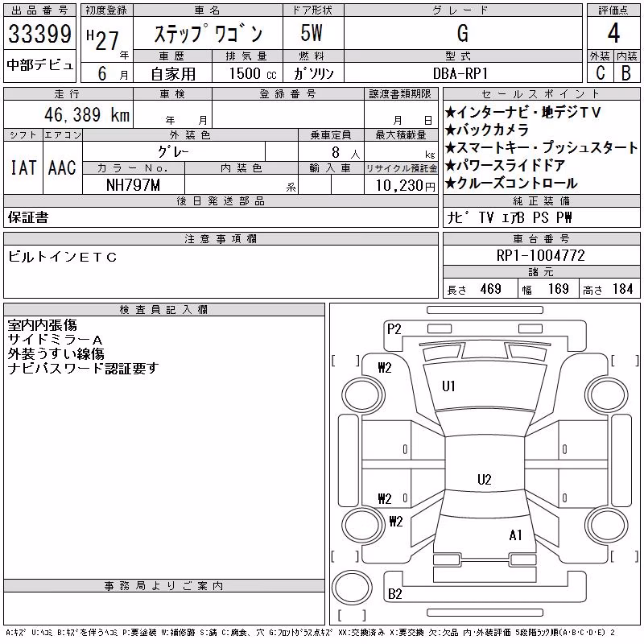Select the grade value G
This screenshot has height=644, width=644.
pyautogui.click(x=463, y=33)
